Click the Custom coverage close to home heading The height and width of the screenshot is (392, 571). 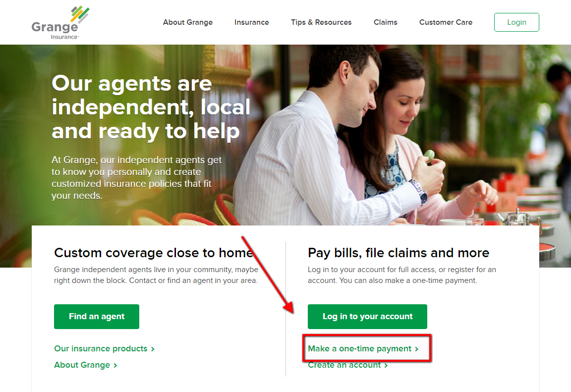[x=154, y=253]
